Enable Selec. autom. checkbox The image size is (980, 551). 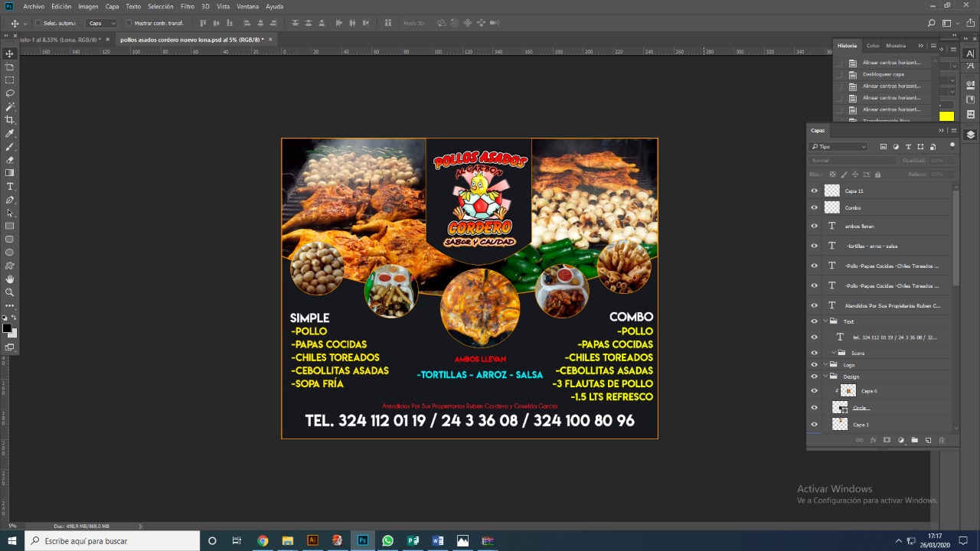click(38, 23)
